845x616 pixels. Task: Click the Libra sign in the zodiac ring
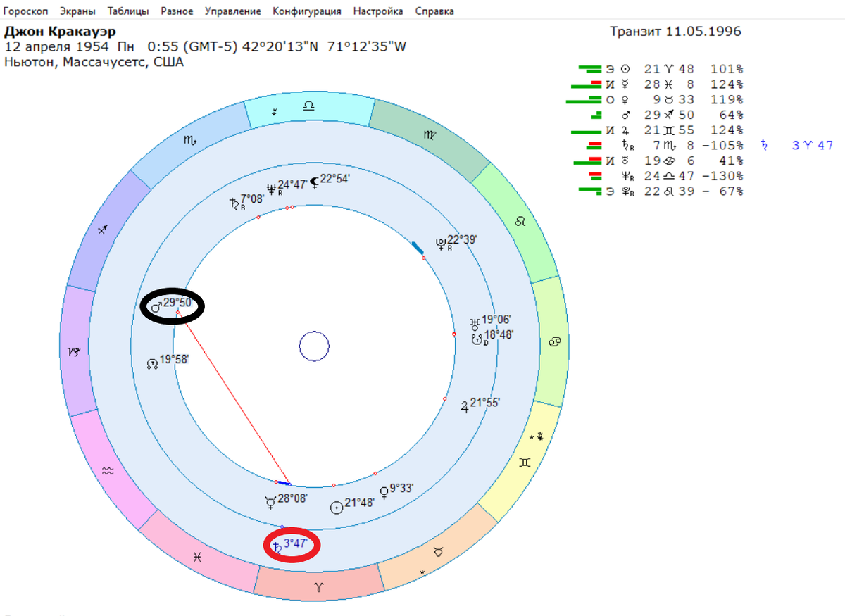(x=309, y=106)
